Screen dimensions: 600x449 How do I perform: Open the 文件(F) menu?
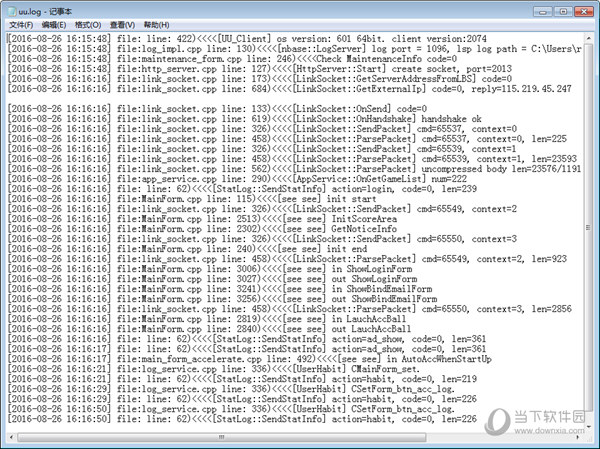[x=21, y=24]
